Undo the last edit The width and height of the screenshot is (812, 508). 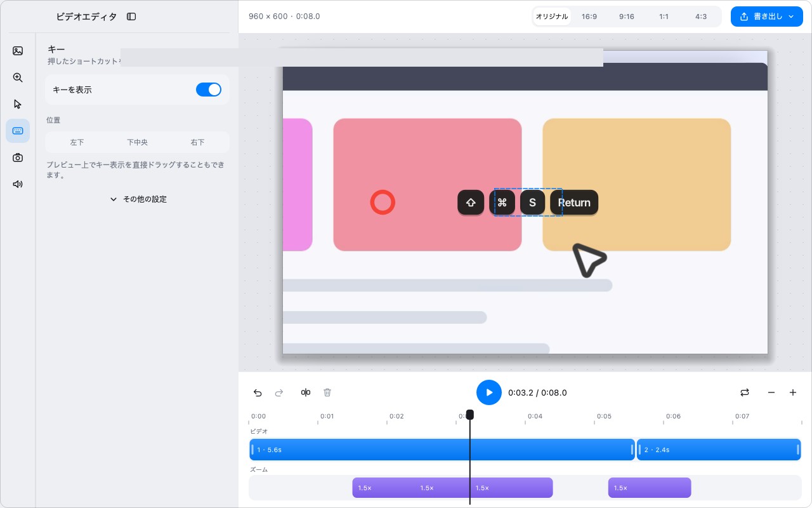[258, 392]
